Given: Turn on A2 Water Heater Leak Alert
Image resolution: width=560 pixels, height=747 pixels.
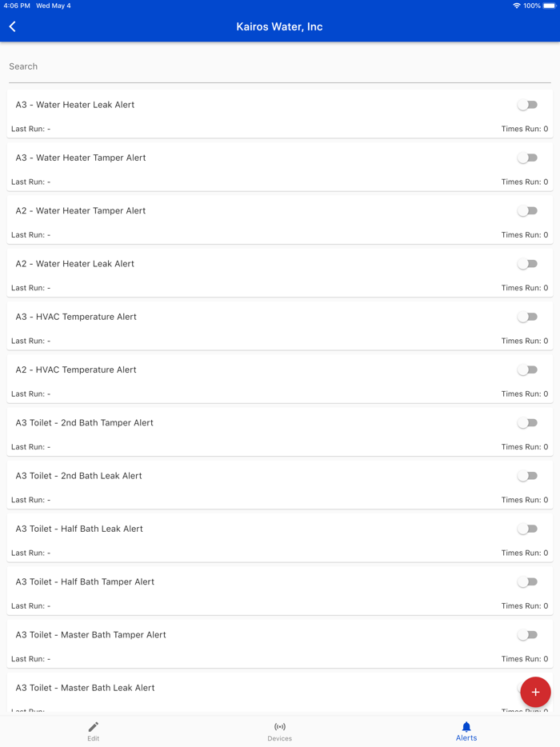Looking at the screenshot, I should [x=527, y=264].
